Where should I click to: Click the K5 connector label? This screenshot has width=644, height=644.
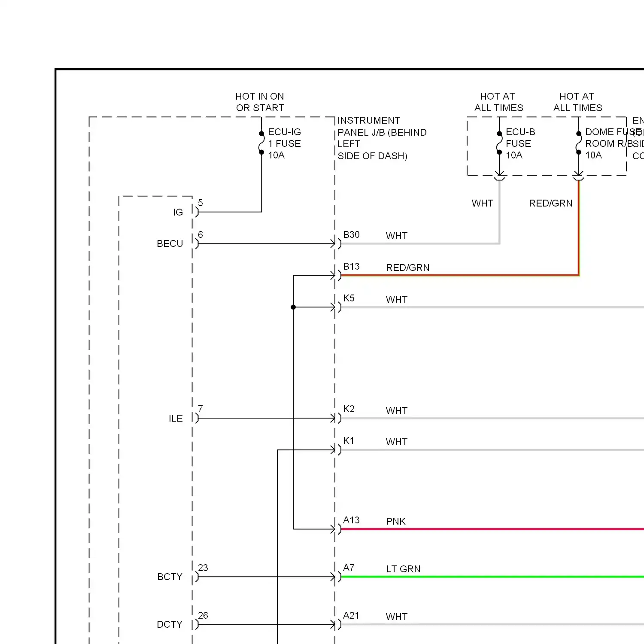(349, 298)
